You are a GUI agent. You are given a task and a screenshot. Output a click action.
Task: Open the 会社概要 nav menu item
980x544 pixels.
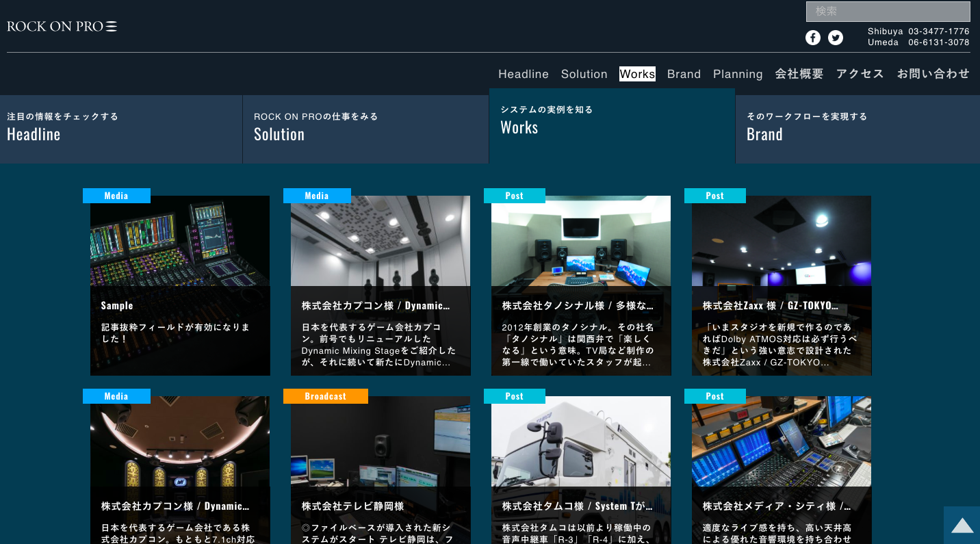pyautogui.click(x=799, y=74)
